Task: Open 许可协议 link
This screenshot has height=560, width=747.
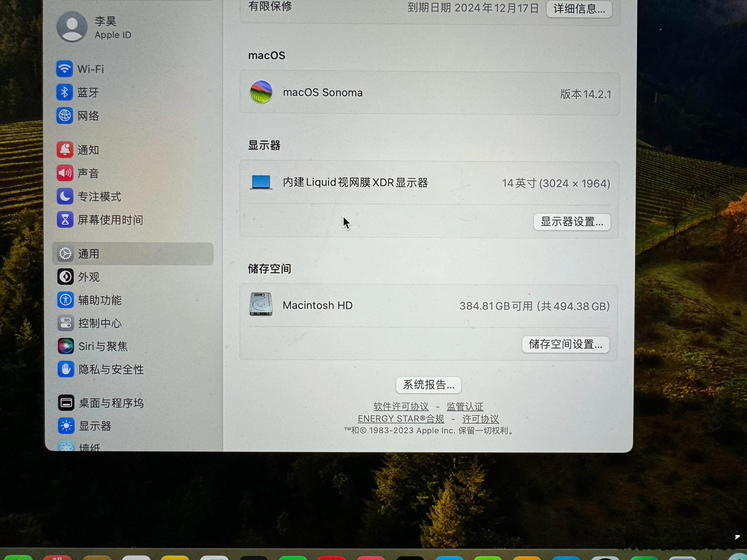Action: pos(481,419)
